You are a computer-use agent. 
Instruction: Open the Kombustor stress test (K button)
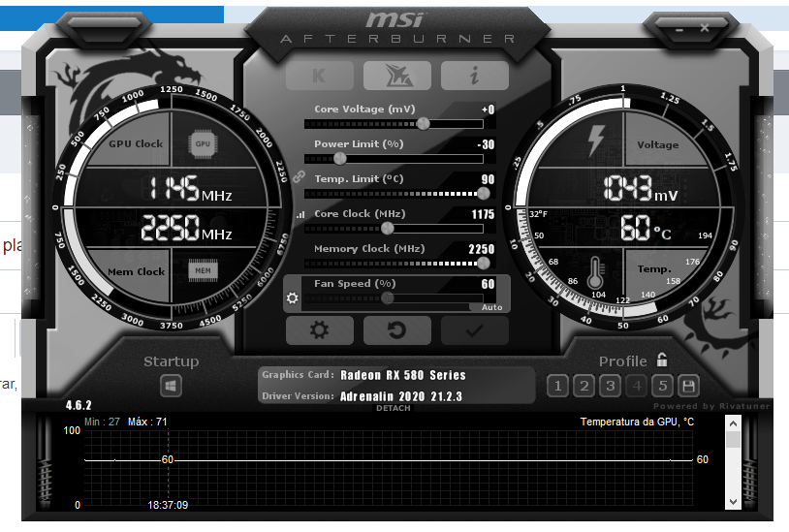point(320,76)
